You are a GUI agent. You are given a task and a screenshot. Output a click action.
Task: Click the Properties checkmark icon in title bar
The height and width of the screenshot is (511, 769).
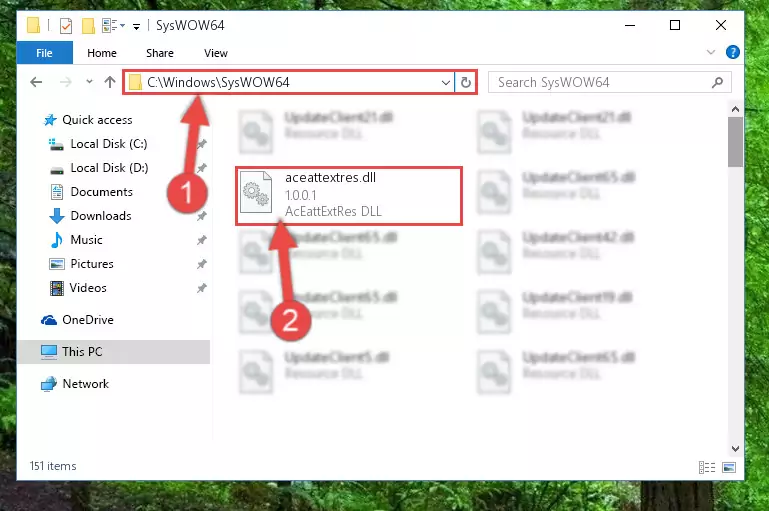coord(65,26)
